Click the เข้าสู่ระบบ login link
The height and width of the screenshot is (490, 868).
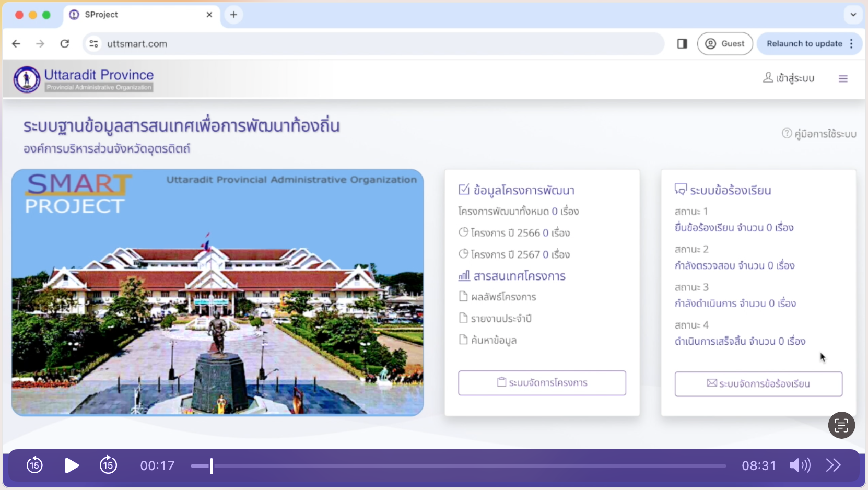click(x=789, y=78)
